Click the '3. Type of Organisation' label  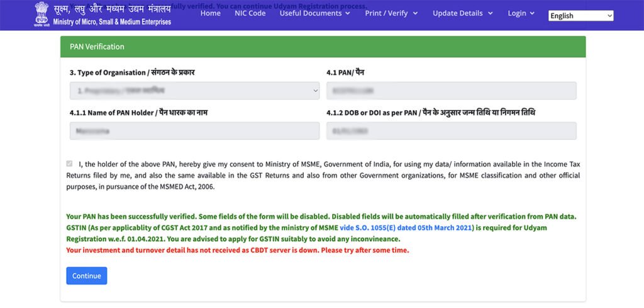pos(132,72)
